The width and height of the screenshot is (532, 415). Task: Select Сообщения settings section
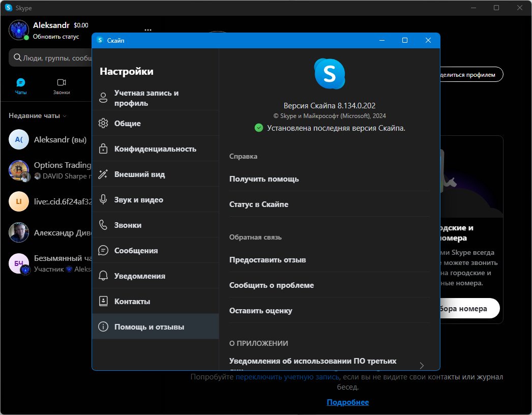(x=156, y=250)
